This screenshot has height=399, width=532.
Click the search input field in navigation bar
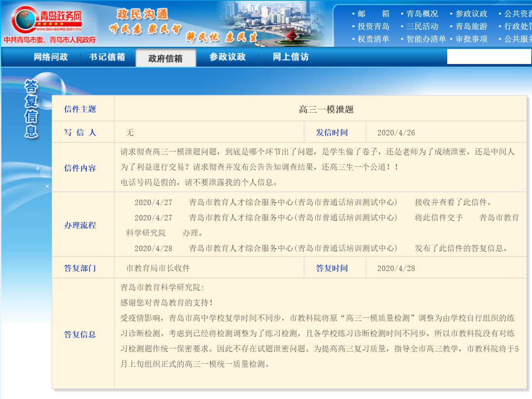[489, 57]
